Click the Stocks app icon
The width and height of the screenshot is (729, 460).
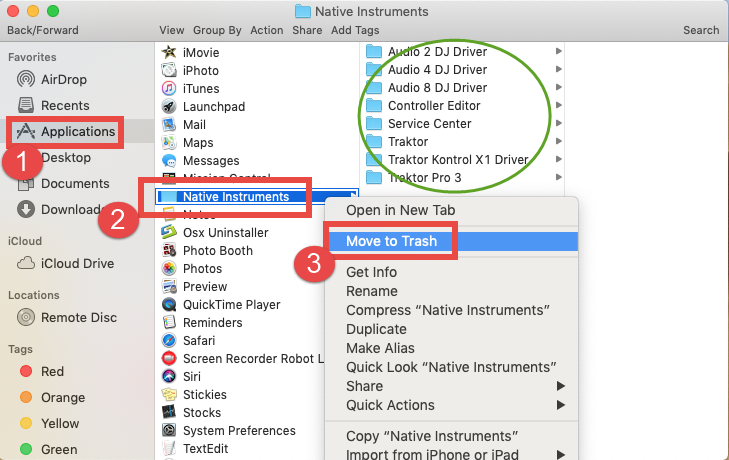coord(169,413)
